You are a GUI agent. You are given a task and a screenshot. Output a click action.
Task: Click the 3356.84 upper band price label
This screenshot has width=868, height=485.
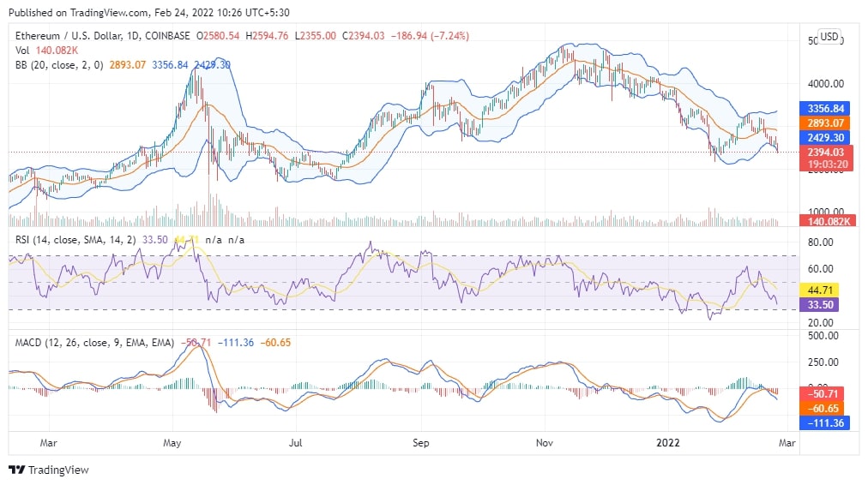(825, 108)
